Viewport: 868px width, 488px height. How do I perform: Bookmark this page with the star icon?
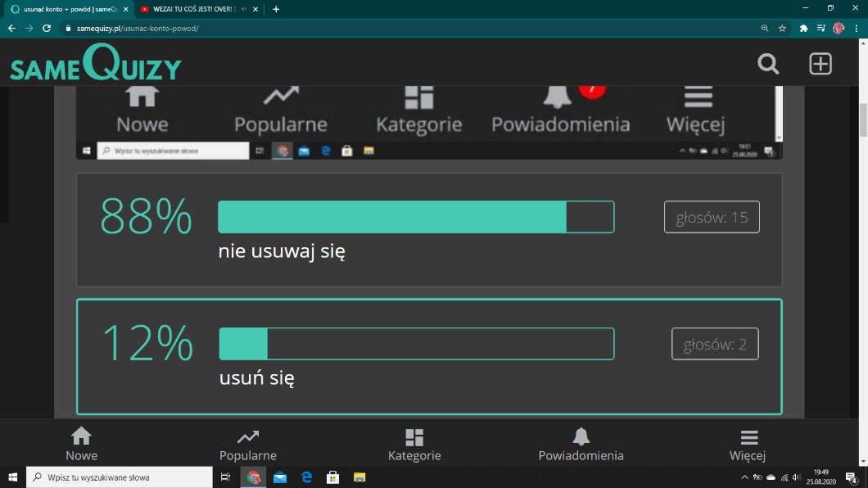(782, 28)
